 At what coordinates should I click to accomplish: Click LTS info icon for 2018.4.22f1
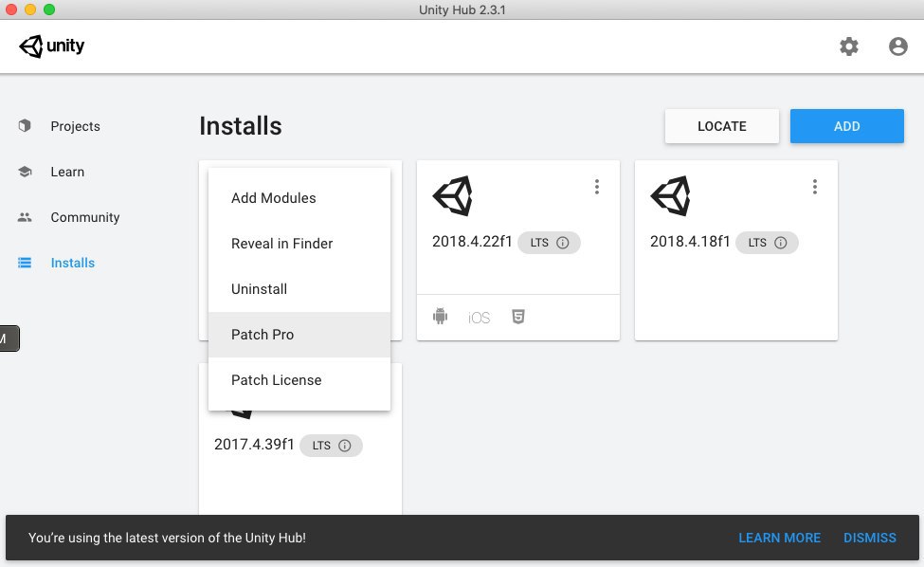coord(563,243)
